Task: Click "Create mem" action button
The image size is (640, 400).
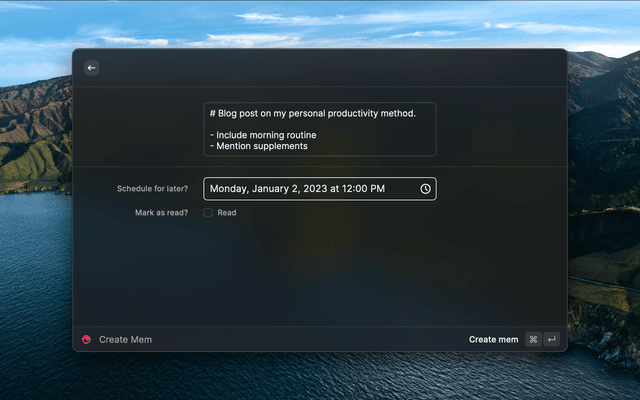Action: click(494, 340)
